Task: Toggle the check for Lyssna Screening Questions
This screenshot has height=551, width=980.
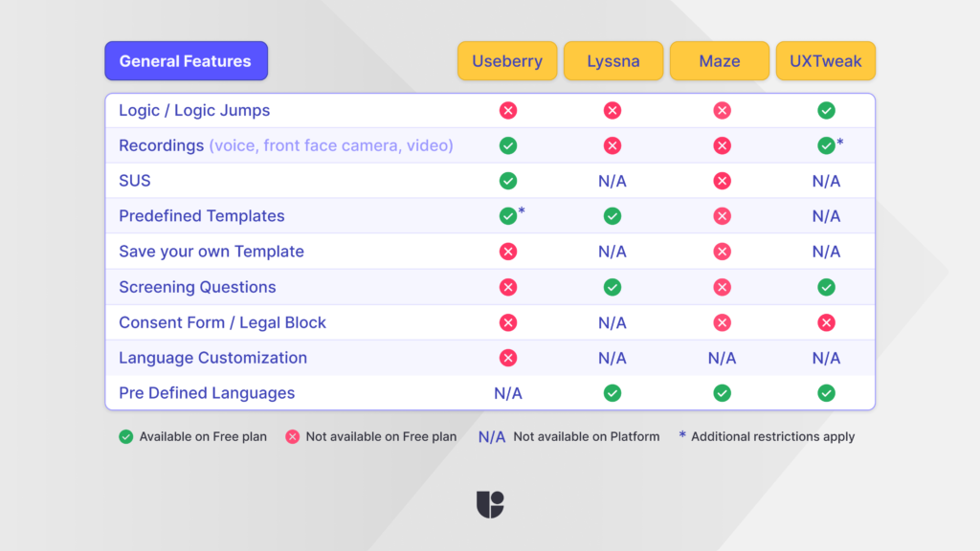Action: pyautogui.click(x=612, y=287)
